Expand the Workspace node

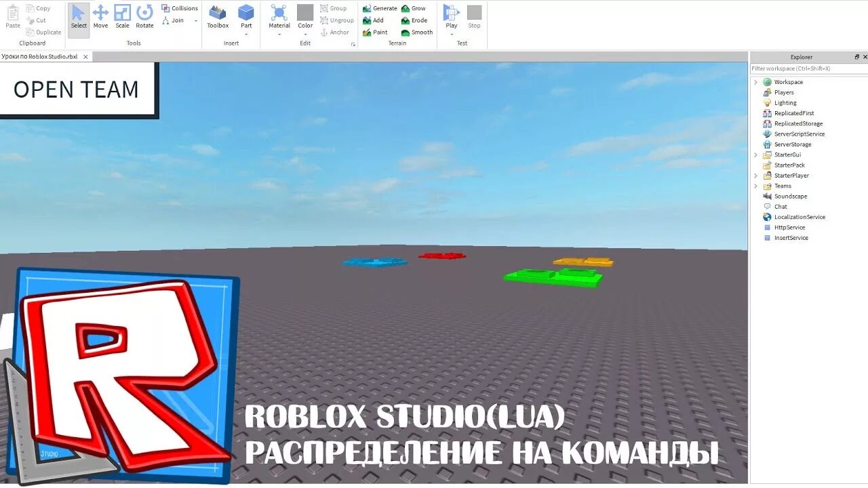pyautogui.click(x=755, y=82)
